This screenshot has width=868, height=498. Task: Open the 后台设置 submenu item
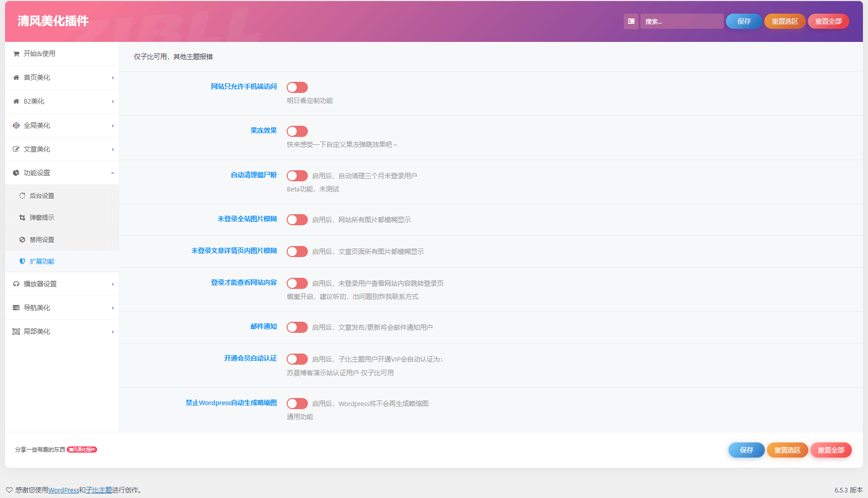[x=62, y=196]
